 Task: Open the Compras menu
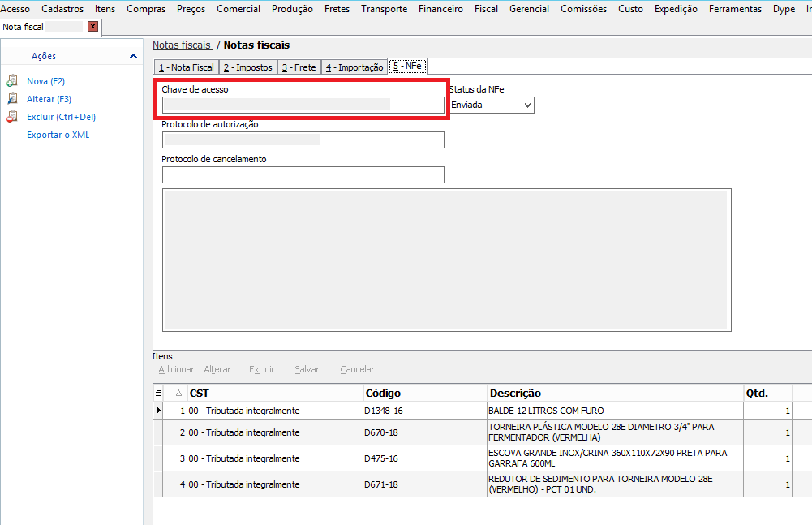[146, 9]
